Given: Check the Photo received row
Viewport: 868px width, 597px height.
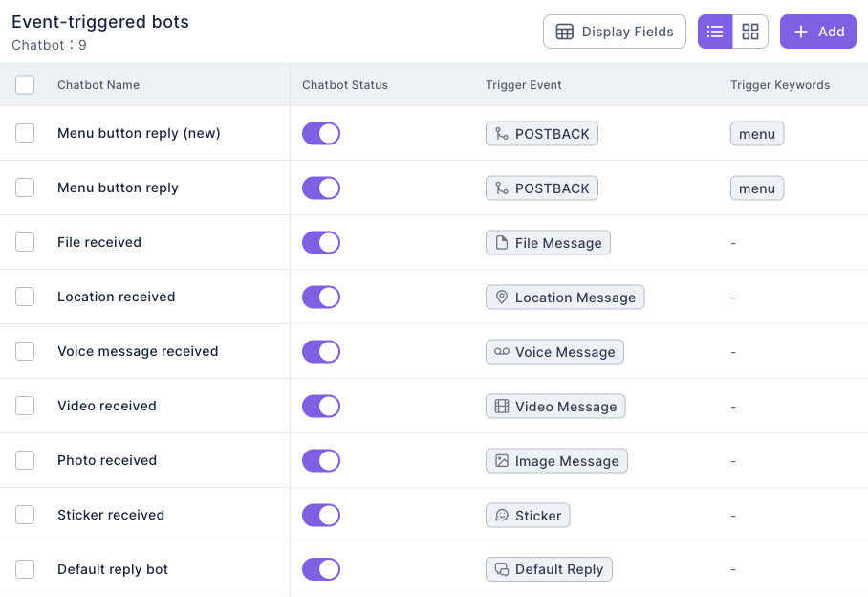Looking at the screenshot, I should click(25, 460).
